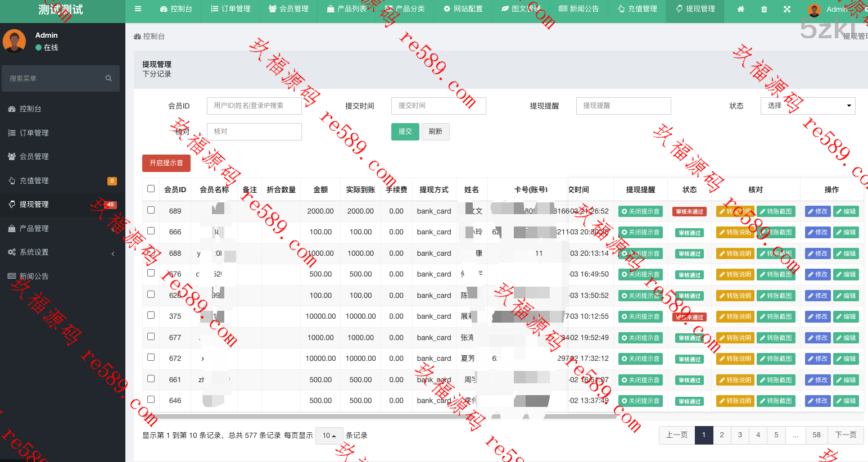Open the records-per-page 10 dropdown
Screen dimensions: 868x462
[x=329, y=436]
